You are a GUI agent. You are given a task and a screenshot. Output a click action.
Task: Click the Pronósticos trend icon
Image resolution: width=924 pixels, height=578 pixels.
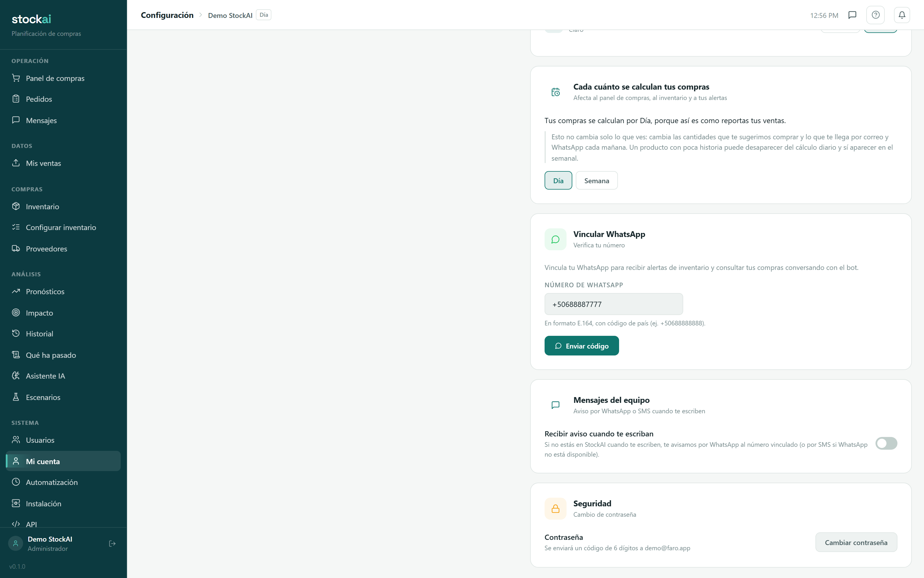pos(16,291)
